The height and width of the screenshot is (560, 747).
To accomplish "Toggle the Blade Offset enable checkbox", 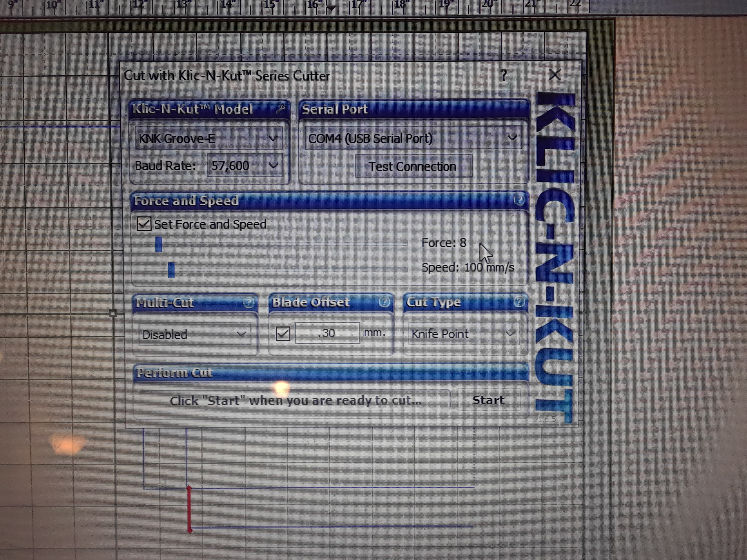I will pos(283,334).
